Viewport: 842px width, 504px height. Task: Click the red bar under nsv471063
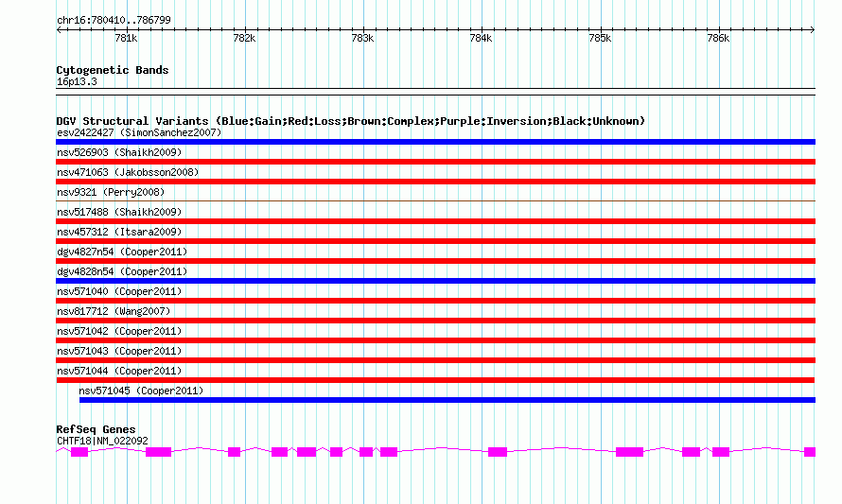coord(435,182)
